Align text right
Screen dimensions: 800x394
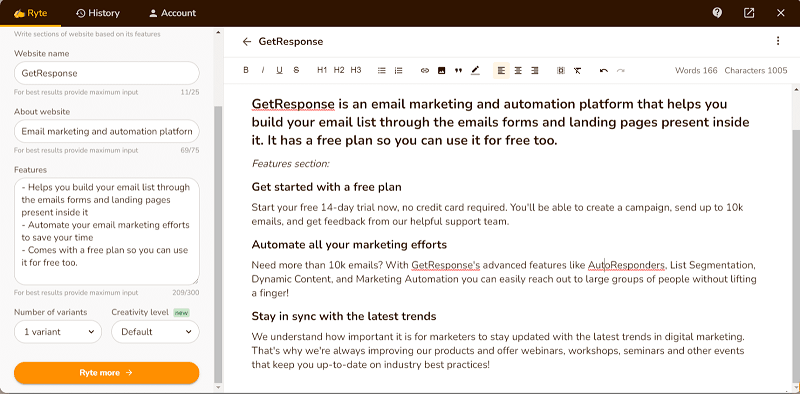(535, 70)
